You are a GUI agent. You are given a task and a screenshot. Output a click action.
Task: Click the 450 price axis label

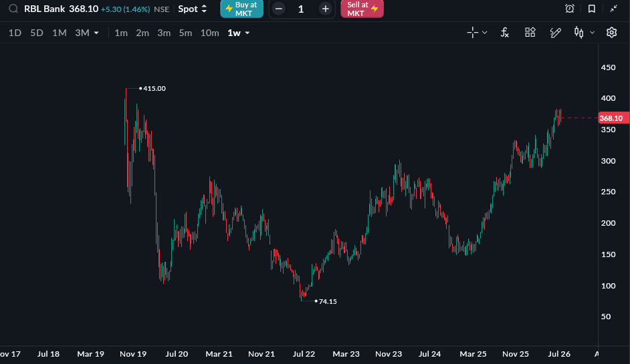tap(609, 67)
